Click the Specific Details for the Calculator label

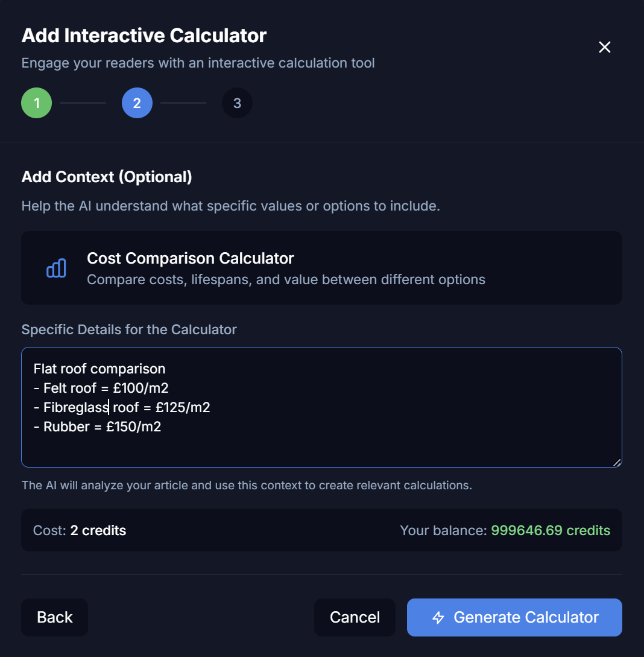pyautogui.click(x=129, y=329)
